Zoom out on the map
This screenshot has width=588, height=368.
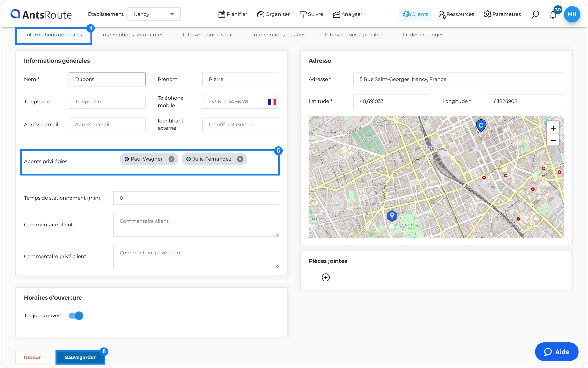pos(553,140)
